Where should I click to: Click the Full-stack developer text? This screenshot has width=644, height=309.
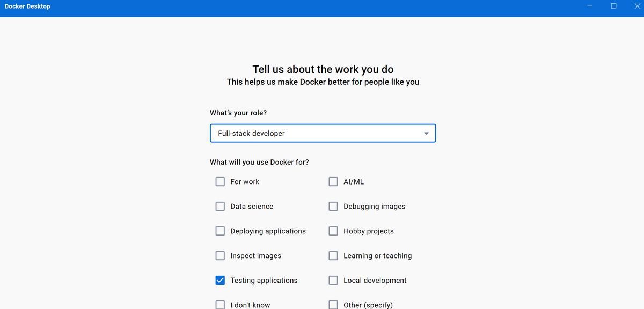coord(250,133)
